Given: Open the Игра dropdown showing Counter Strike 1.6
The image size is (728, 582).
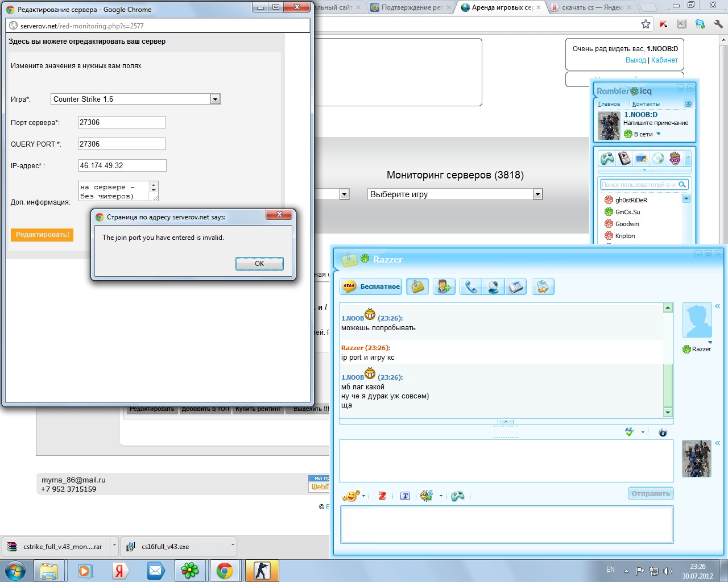Looking at the screenshot, I should (x=135, y=99).
